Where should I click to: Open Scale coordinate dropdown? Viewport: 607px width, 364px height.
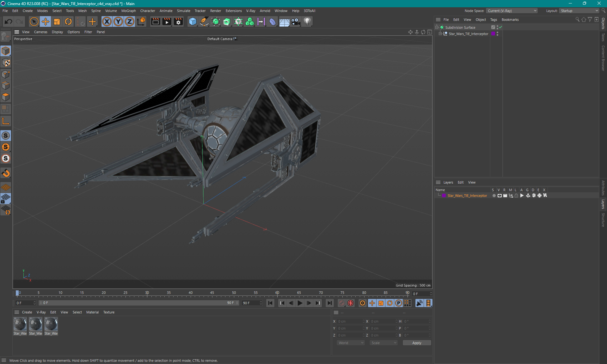383,343
